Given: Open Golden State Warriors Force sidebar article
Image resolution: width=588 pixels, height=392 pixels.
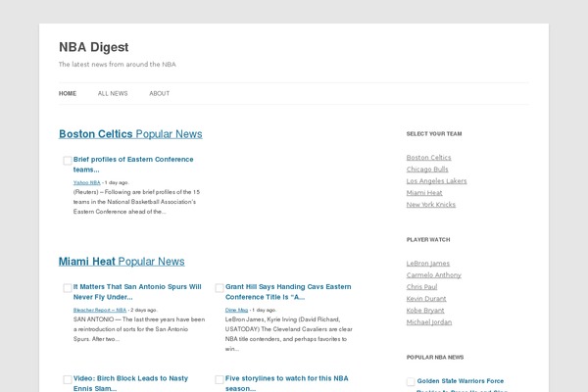Looking at the screenshot, I should tap(462, 385).
